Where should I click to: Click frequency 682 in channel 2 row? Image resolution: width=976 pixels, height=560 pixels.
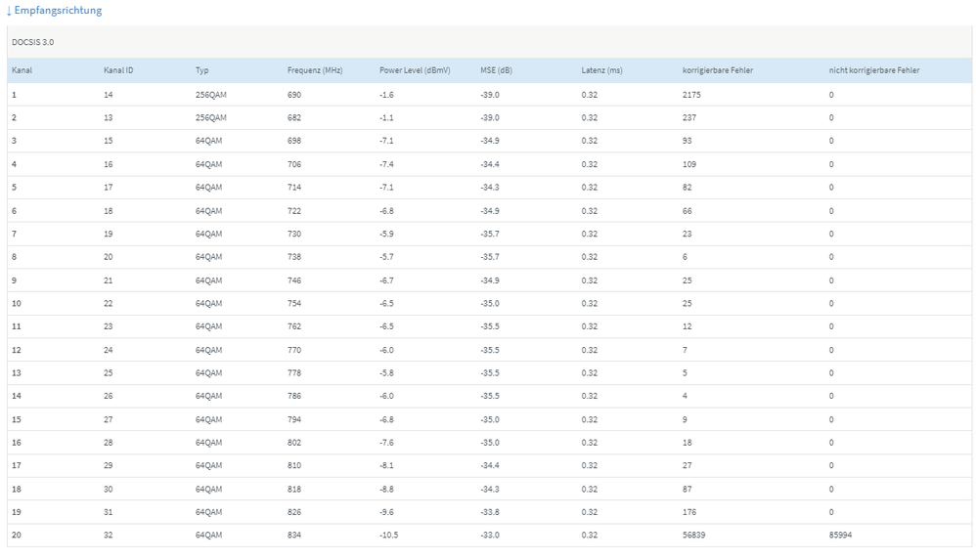tap(294, 117)
